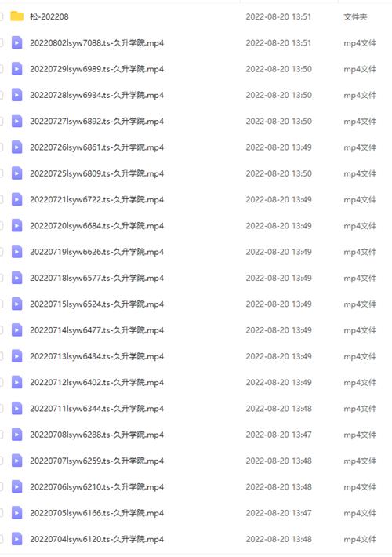Click video icon for 20220729lsyw6989 file
Screen dimensions: 392x557
[x=16, y=68]
